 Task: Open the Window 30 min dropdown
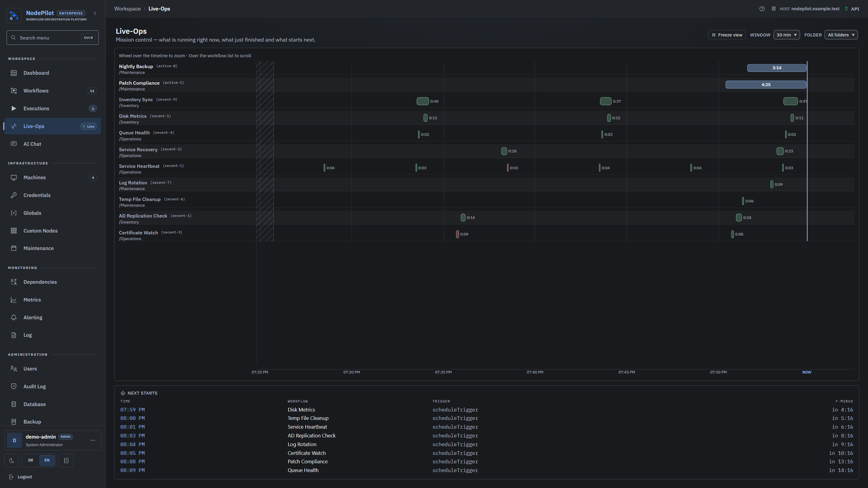click(x=786, y=35)
